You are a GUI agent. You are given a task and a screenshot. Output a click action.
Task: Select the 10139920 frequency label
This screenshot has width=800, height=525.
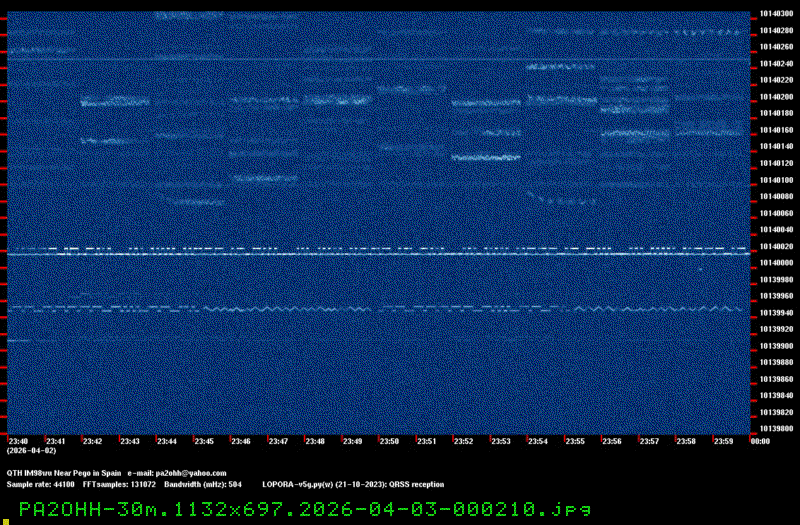click(777, 329)
